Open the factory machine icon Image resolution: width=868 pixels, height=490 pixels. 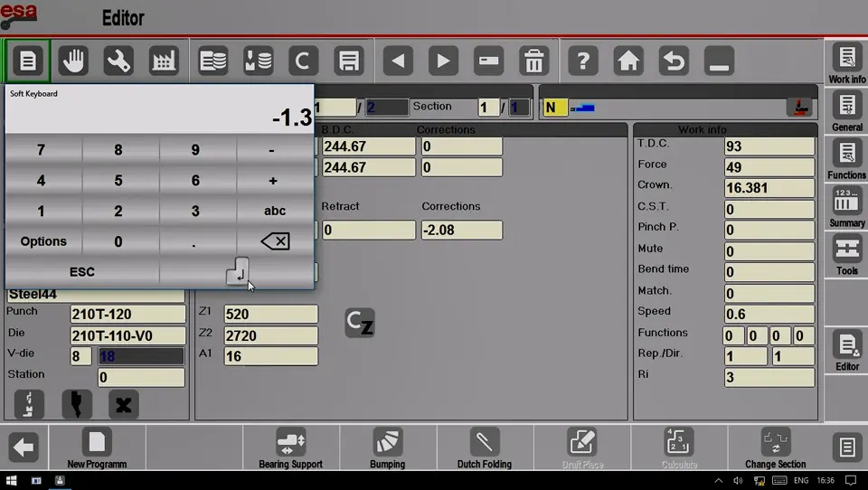(164, 61)
